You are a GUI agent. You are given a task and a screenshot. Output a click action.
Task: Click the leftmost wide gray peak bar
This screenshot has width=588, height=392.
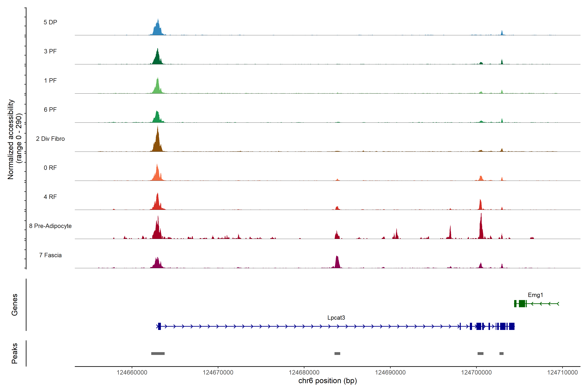point(158,353)
